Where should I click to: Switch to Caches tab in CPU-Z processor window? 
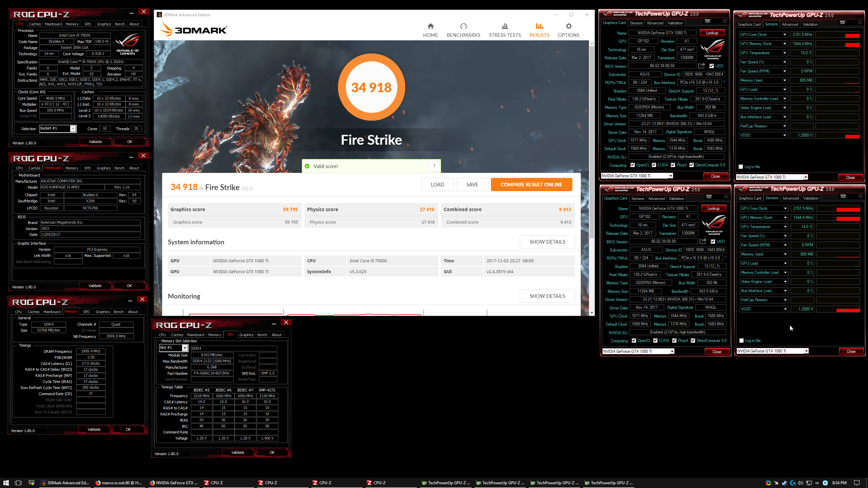coord(35,24)
